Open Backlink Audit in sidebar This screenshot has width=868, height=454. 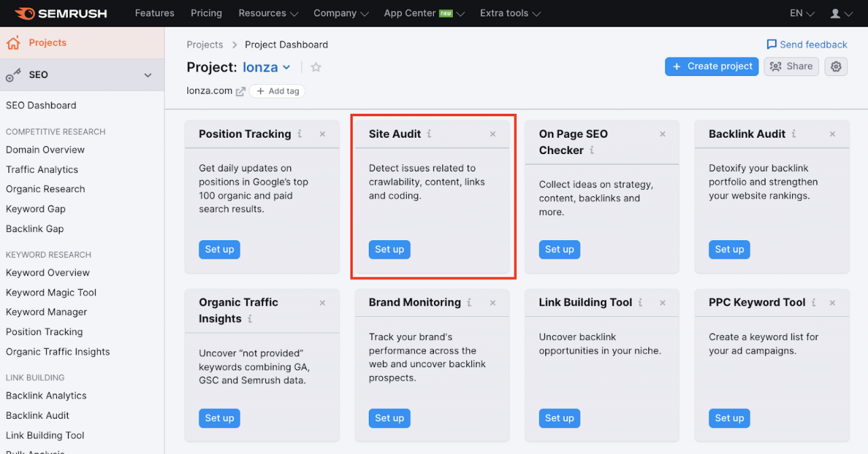tap(38, 415)
